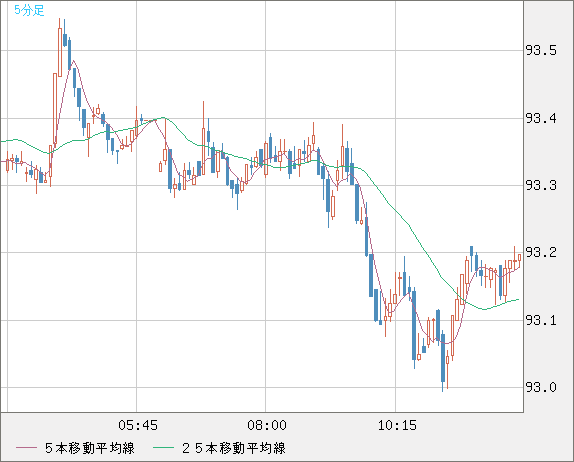Screen dimensions: 574x462
Task: Click the green 25-period legend line swatch
Action: (163, 448)
